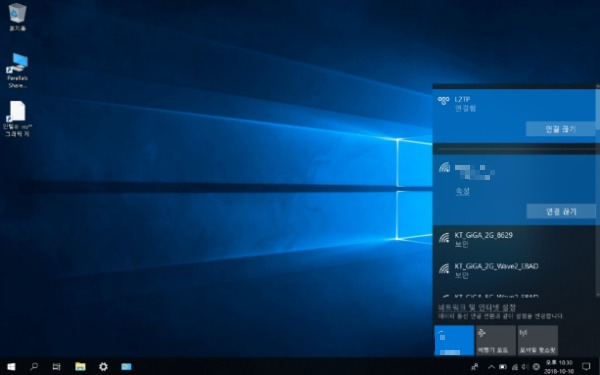Open the Action Center notification icon
Viewport: 600px width, 375px height.
pyautogui.click(x=586, y=367)
